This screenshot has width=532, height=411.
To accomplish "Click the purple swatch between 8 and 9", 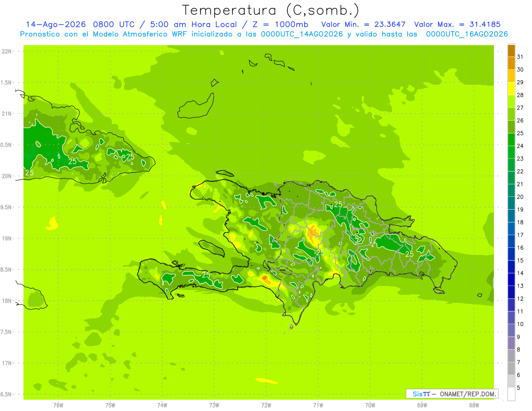I will click(x=511, y=343).
